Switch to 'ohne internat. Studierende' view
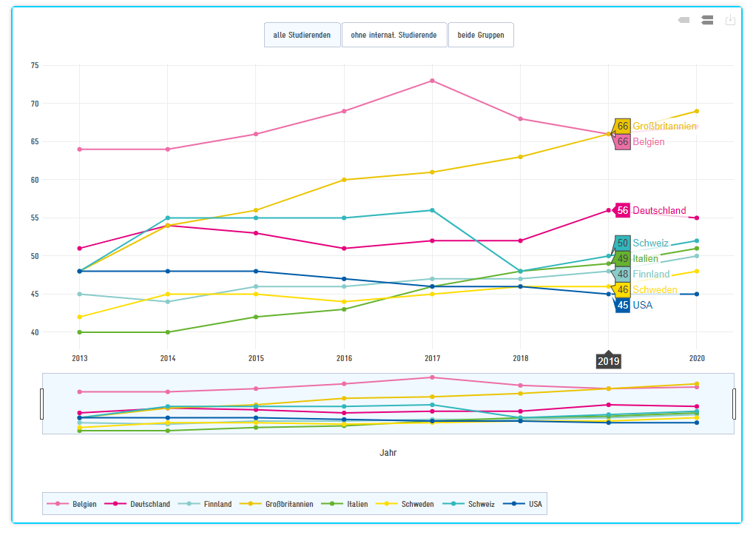The height and width of the screenshot is (535, 756). click(x=394, y=35)
